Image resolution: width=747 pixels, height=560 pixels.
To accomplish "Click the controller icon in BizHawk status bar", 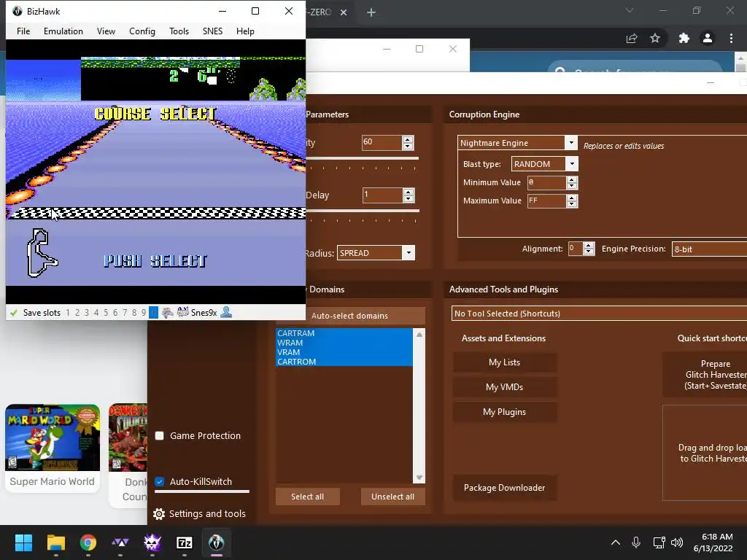I will pyautogui.click(x=167, y=312).
